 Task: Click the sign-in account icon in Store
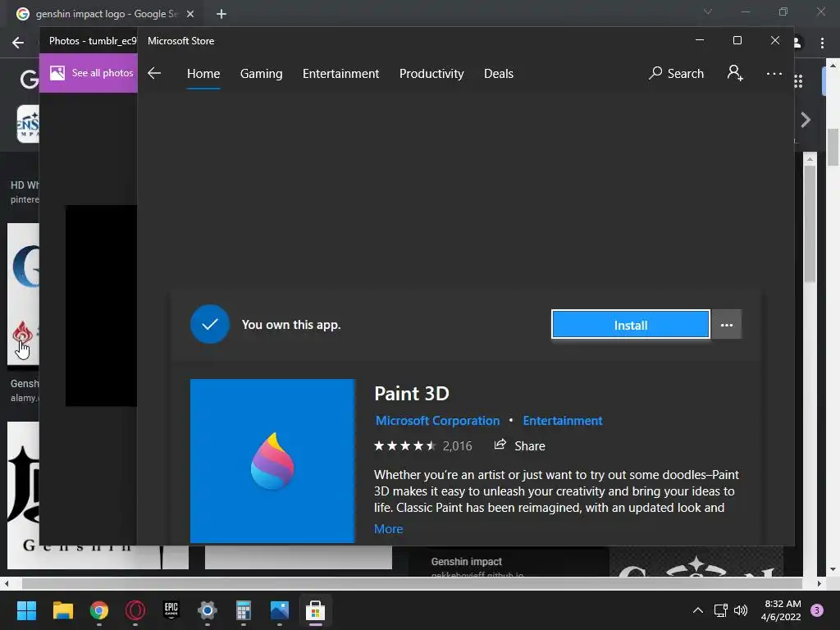(735, 73)
